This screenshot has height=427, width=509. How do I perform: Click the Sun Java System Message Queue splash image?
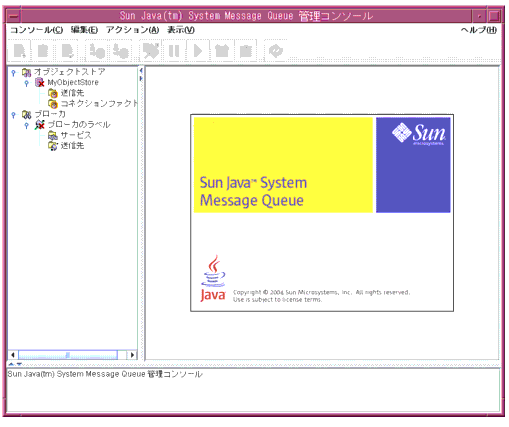coord(322,213)
